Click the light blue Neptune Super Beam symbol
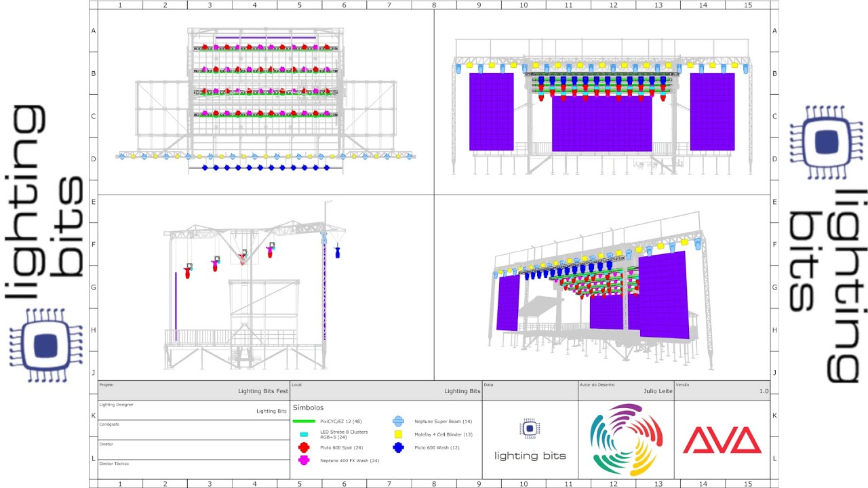This screenshot has width=868, height=488. 399,422
